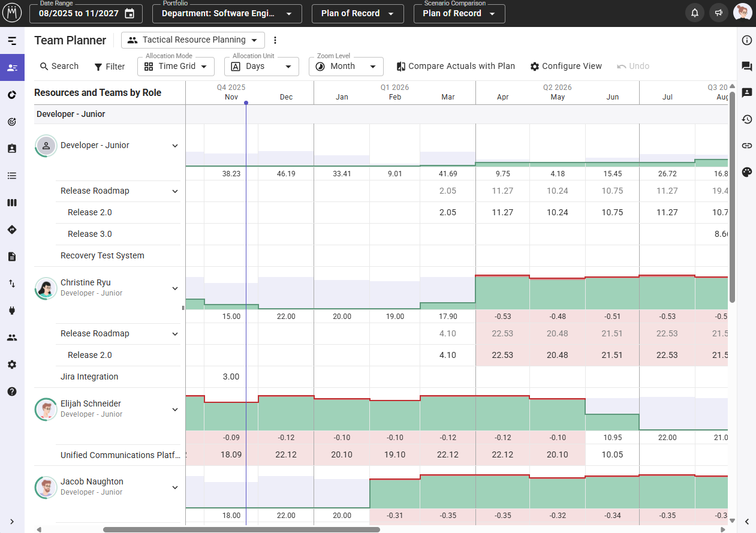Open the color palette icon in right sidebar
The width and height of the screenshot is (756, 533).
click(746, 172)
